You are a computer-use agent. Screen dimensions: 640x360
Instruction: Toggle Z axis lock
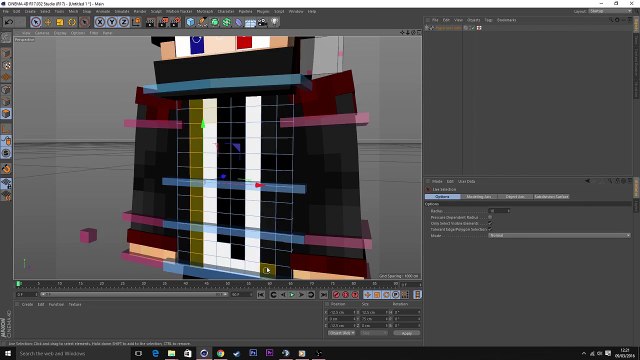click(124, 22)
